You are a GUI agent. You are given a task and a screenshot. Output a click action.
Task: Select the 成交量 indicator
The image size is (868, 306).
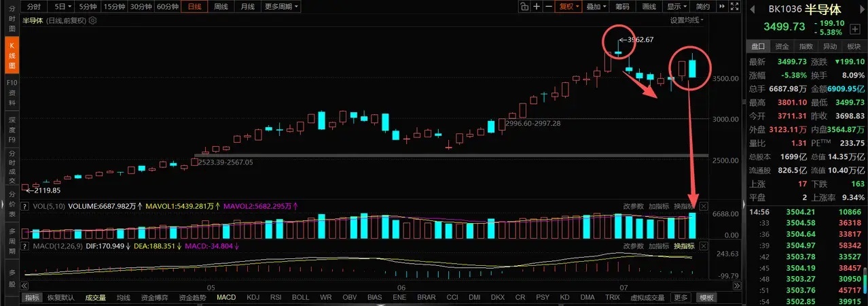coord(96,298)
